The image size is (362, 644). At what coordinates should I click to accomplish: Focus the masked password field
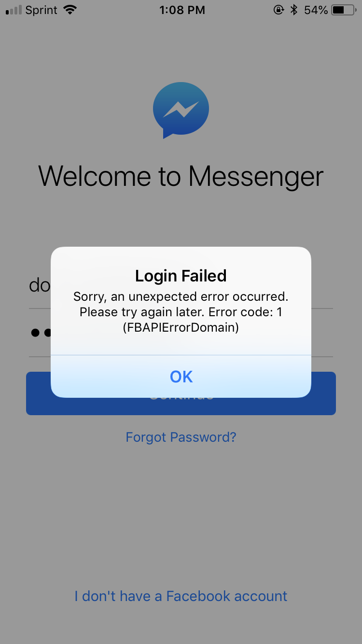coord(181,333)
